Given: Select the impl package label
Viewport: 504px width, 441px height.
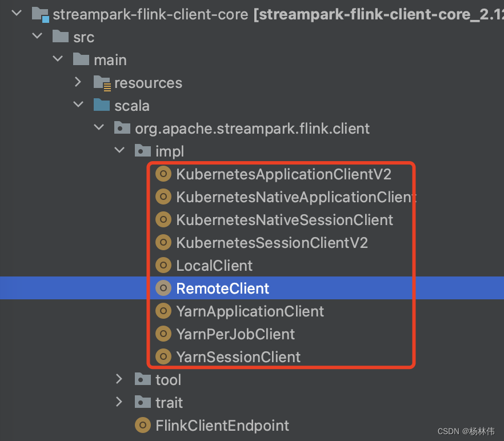Looking at the screenshot, I should point(170,151).
